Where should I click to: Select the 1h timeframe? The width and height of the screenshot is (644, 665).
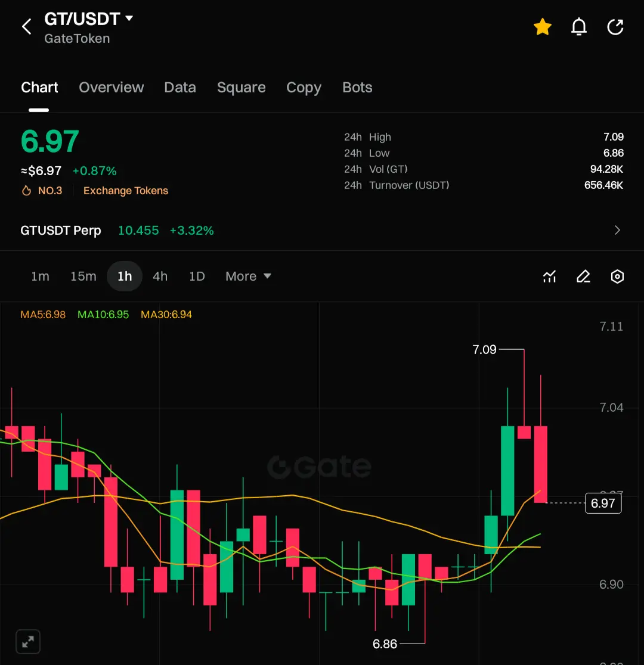tap(125, 276)
